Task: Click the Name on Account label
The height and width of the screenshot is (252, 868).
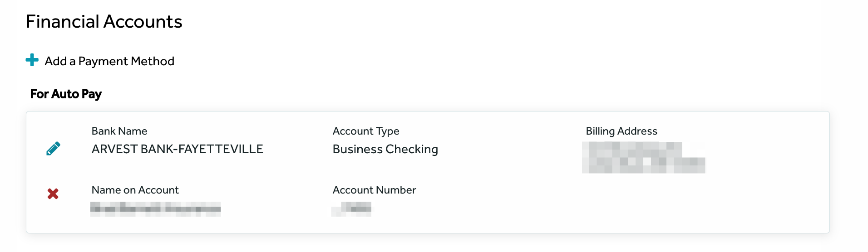Action: coord(135,190)
